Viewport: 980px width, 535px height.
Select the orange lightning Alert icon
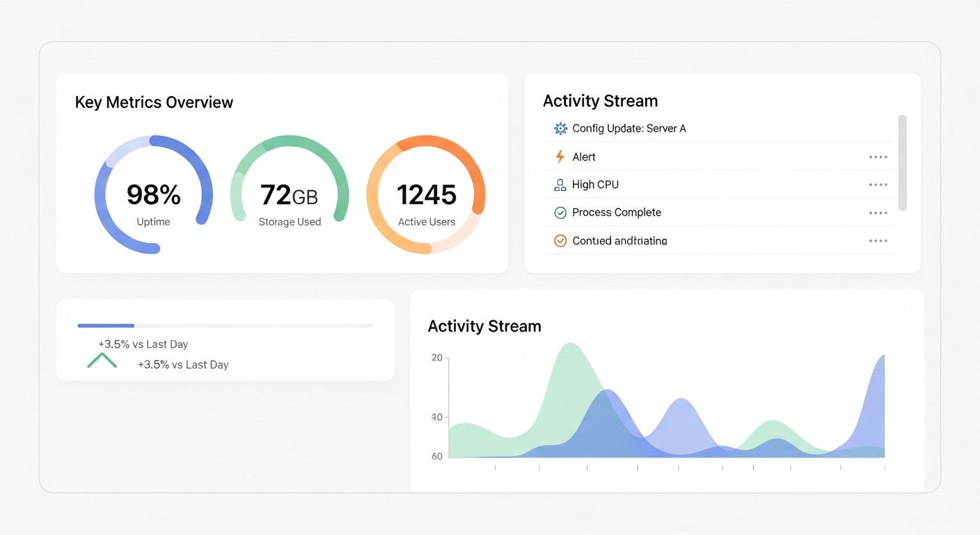click(x=560, y=156)
